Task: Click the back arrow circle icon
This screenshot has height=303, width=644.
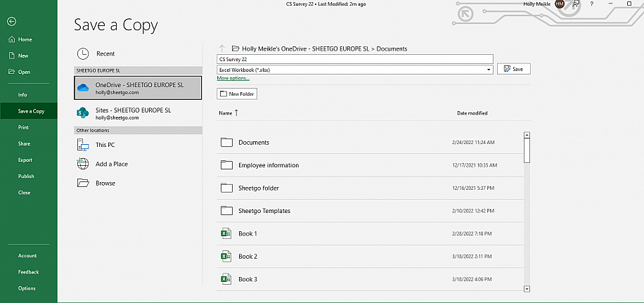Action: (12, 21)
